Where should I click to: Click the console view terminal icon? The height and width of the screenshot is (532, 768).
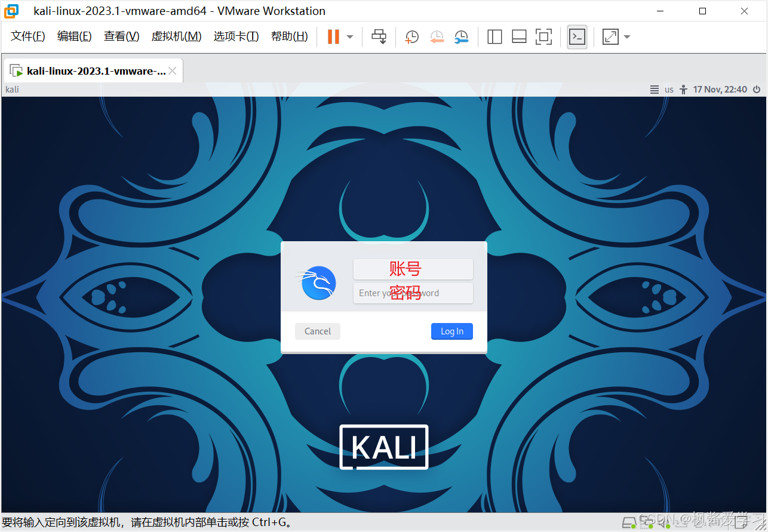coord(577,37)
